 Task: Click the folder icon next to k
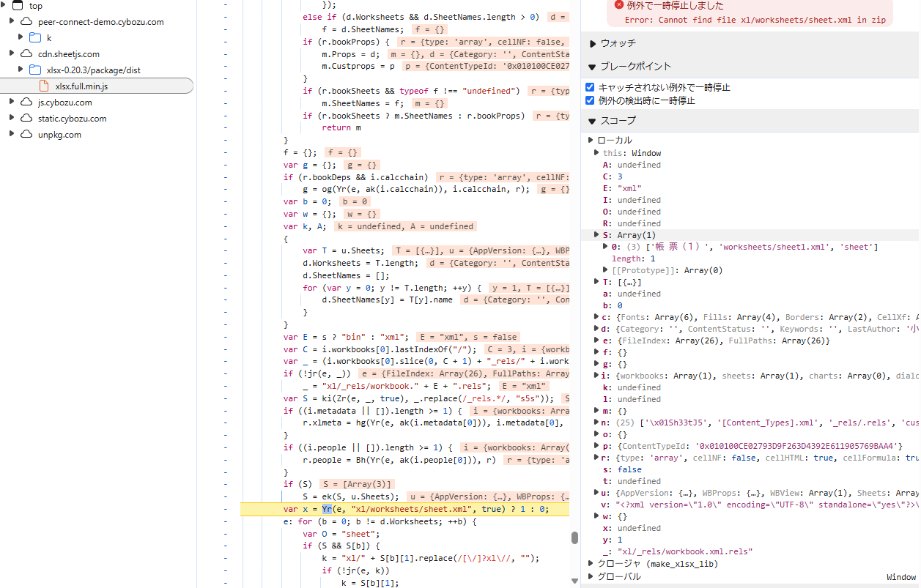coord(34,38)
